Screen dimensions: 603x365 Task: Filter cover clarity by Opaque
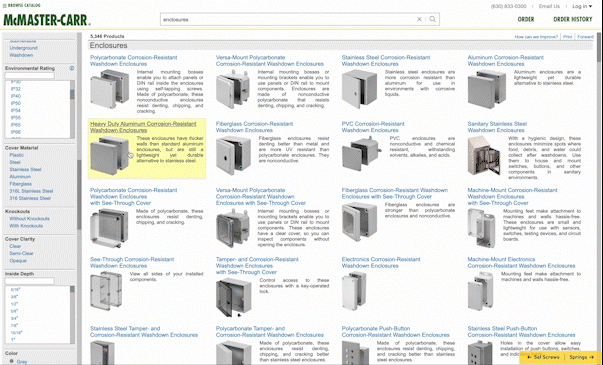(x=18, y=260)
